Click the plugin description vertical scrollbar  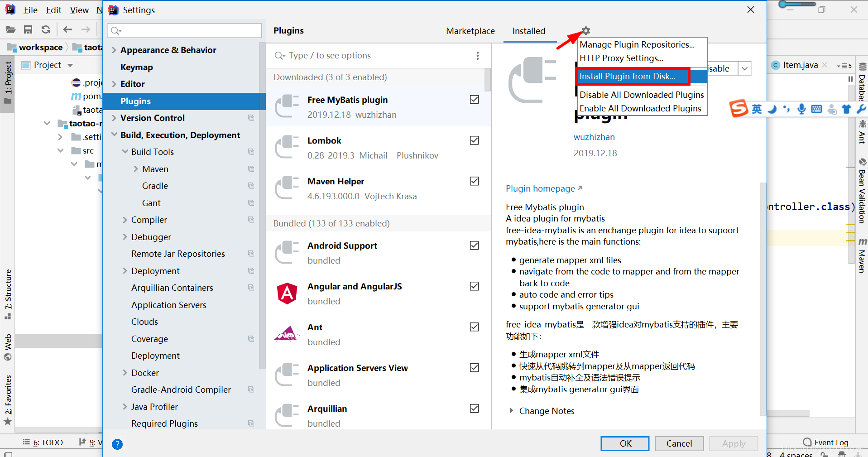tap(763, 299)
